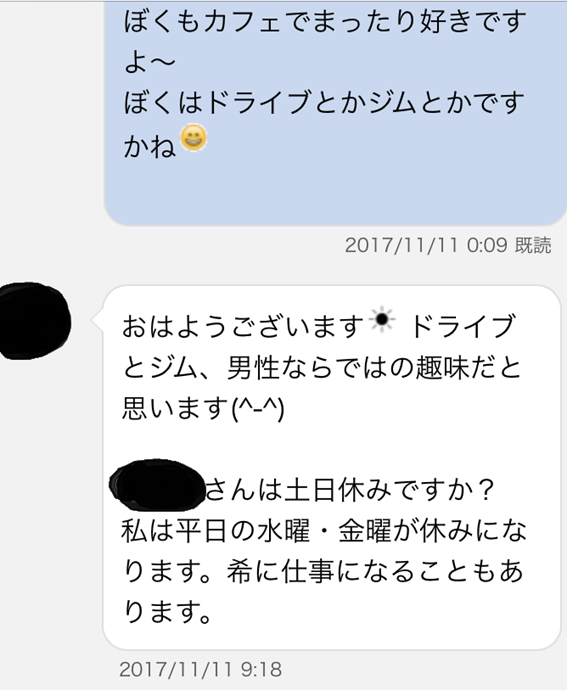568x693 pixels.
Task: Click the 思います text in white bubble
Action: point(175,408)
